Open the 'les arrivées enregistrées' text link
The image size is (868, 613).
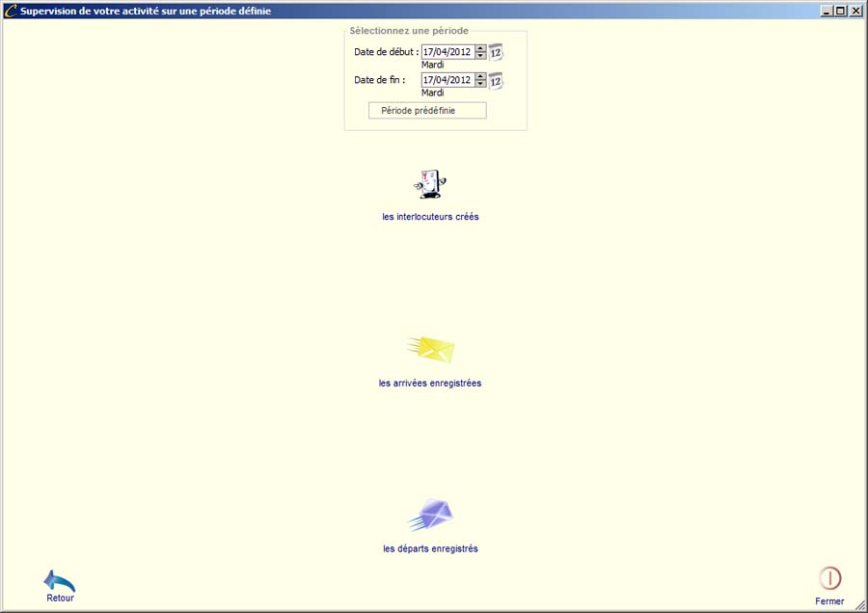(x=430, y=383)
